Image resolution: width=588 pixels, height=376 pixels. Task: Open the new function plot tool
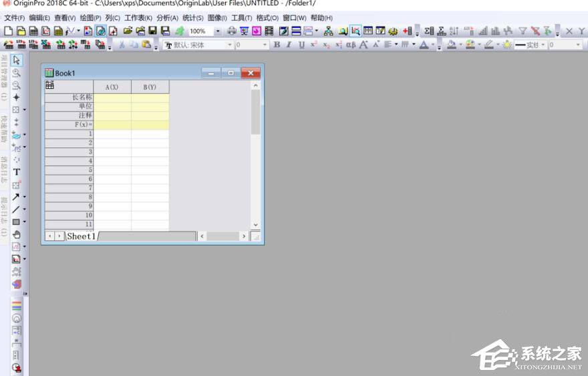pos(70,31)
